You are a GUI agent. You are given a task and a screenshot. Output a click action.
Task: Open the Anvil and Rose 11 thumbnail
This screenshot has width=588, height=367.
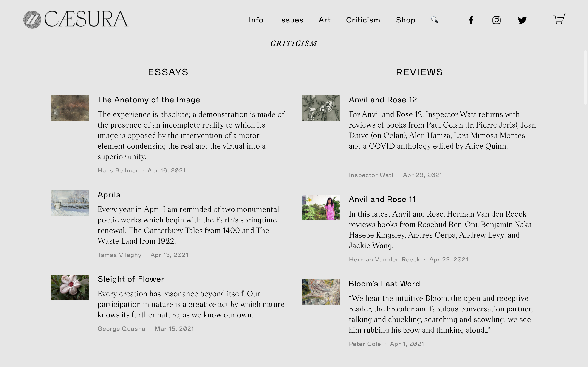[321, 208]
